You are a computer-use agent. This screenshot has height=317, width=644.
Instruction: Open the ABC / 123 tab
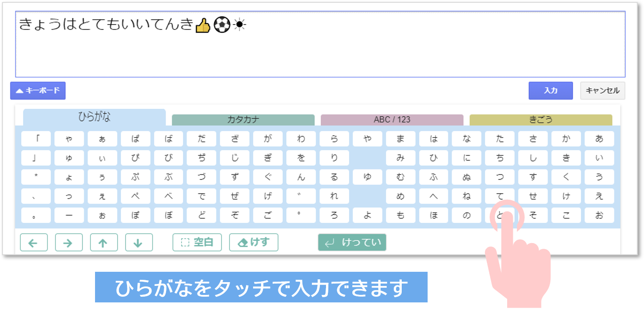point(392,120)
